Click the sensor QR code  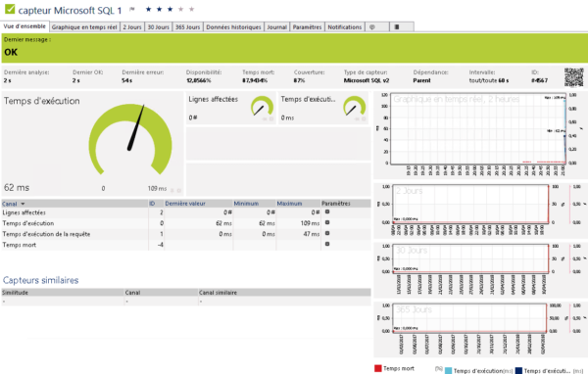[x=573, y=77]
